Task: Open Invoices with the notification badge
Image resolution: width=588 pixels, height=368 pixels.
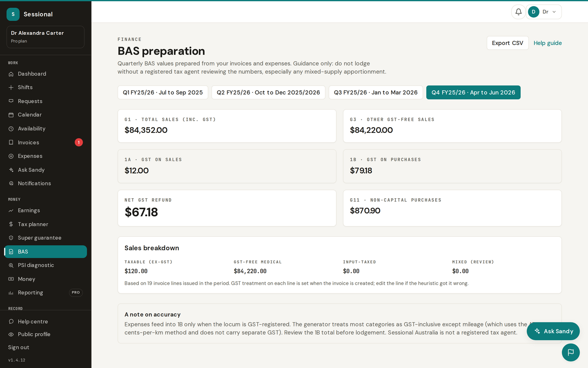Action: pos(45,142)
